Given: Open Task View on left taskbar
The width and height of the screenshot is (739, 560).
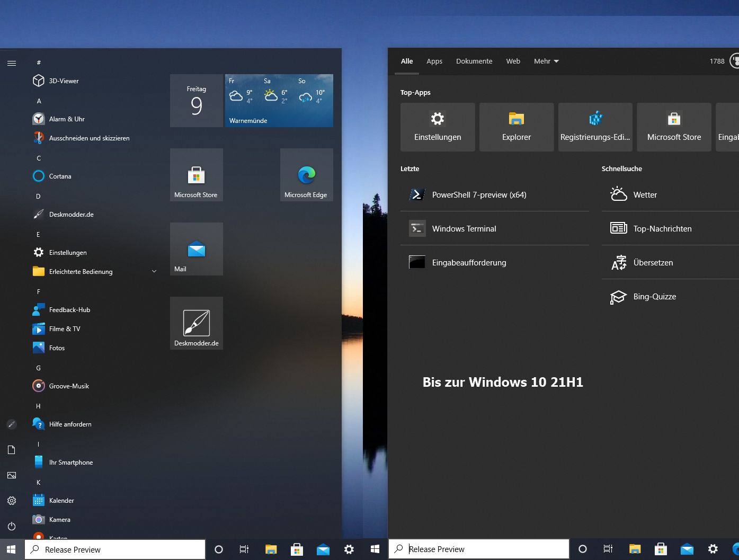Looking at the screenshot, I should click(244, 549).
